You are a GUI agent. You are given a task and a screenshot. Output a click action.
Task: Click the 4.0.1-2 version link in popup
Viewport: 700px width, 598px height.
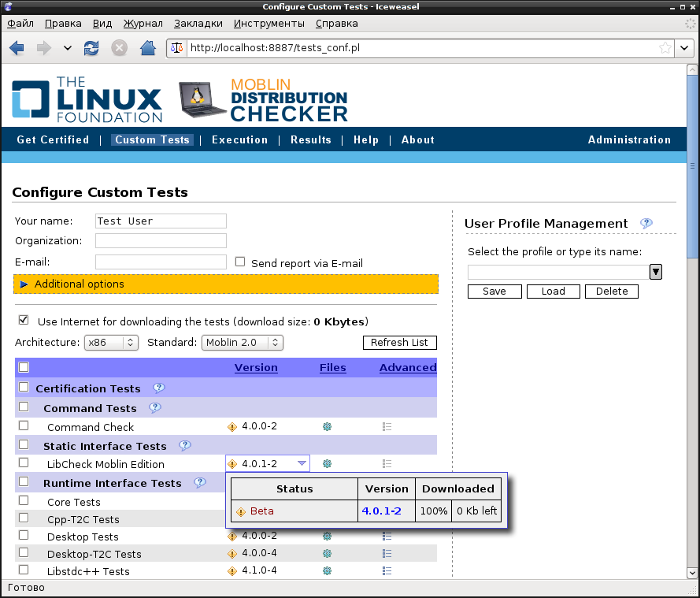(x=381, y=511)
